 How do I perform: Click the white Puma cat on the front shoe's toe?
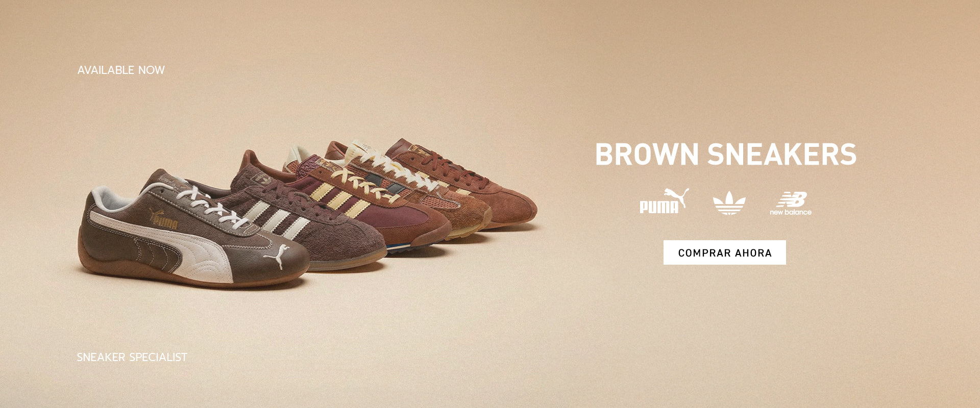tap(276, 257)
